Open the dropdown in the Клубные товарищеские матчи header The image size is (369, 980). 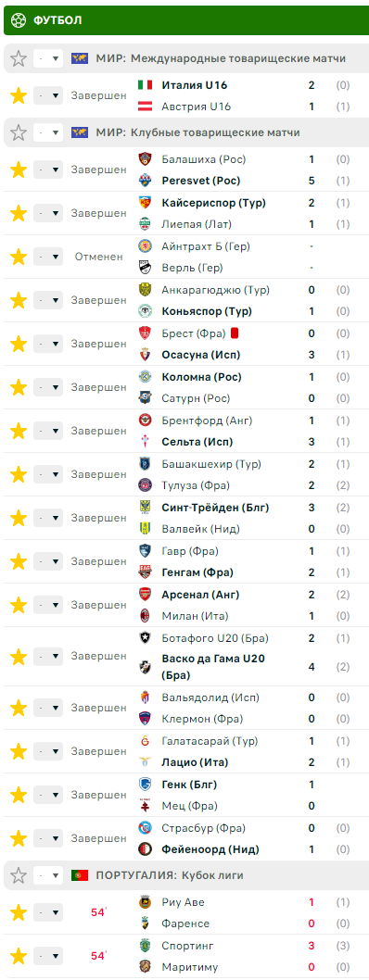(48, 132)
